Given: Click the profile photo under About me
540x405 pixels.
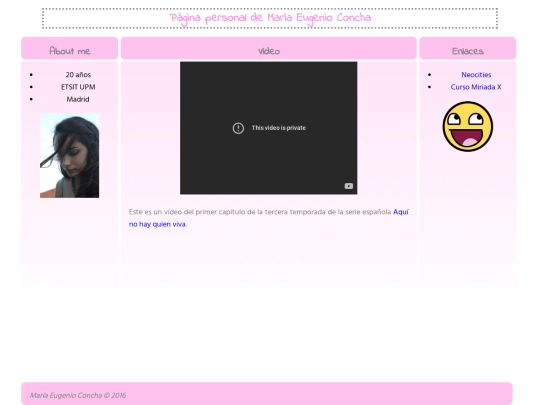Looking at the screenshot, I should coord(70,156).
